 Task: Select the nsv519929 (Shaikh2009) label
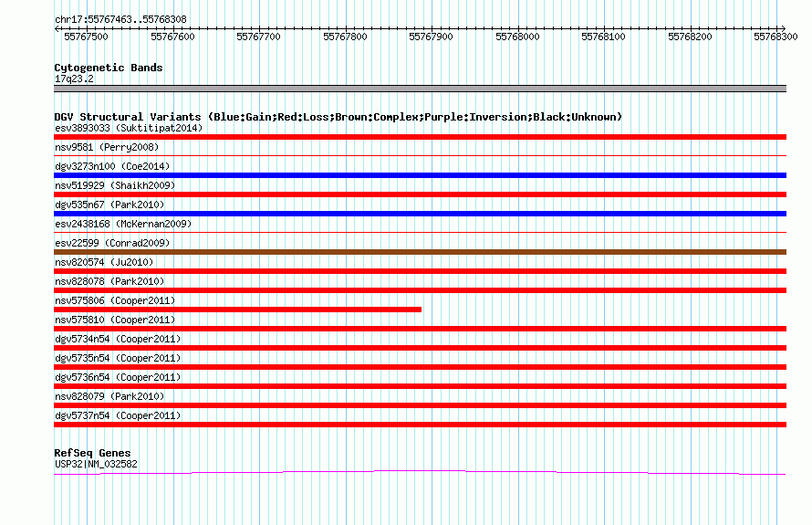tap(115, 185)
